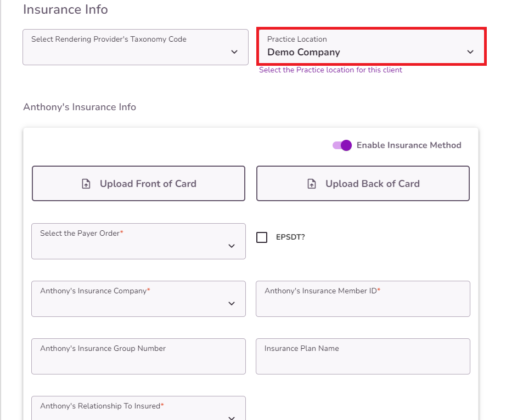The height and width of the screenshot is (420, 506).
Task: Click the upload icon on Back of Card
Action: click(312, 184)
